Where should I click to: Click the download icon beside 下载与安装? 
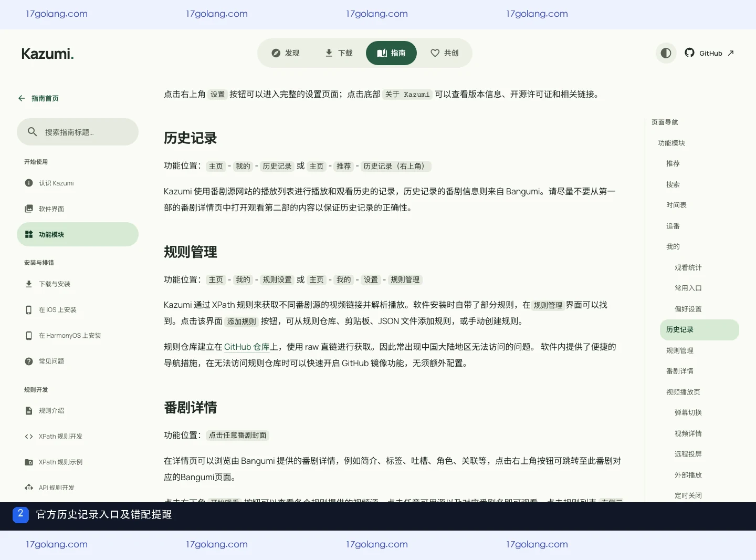[x=29, y=284]
